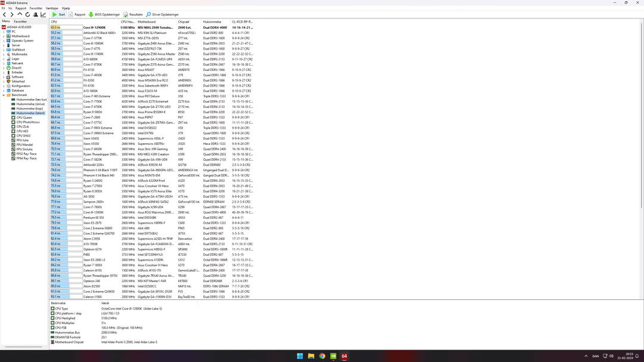Expand the Netværk tree node
This screenshot has width=644, height=362.
pos(4,63)
